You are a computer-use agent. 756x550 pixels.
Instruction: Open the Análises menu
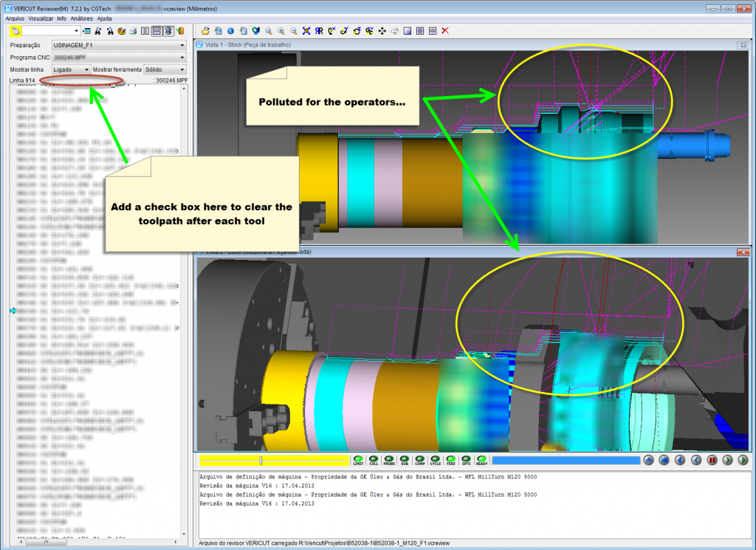tap(81, 18)
